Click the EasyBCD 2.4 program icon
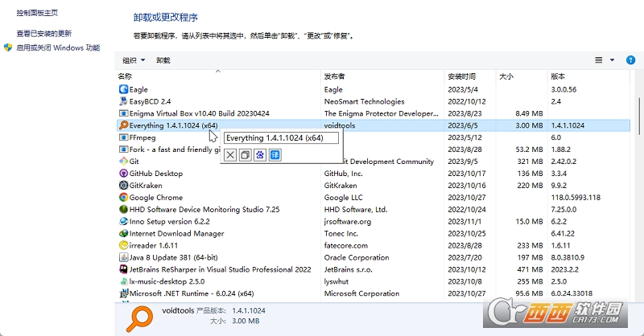644x336 pixels. coord(123,101)
